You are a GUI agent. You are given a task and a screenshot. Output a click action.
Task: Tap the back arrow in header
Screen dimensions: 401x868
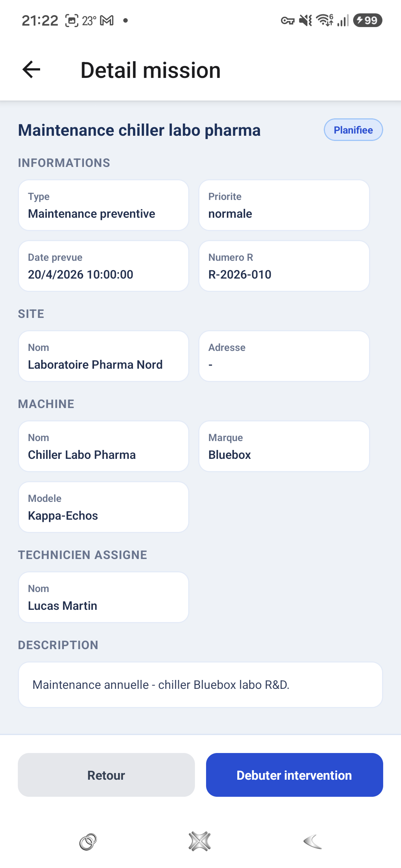point(31,70)
